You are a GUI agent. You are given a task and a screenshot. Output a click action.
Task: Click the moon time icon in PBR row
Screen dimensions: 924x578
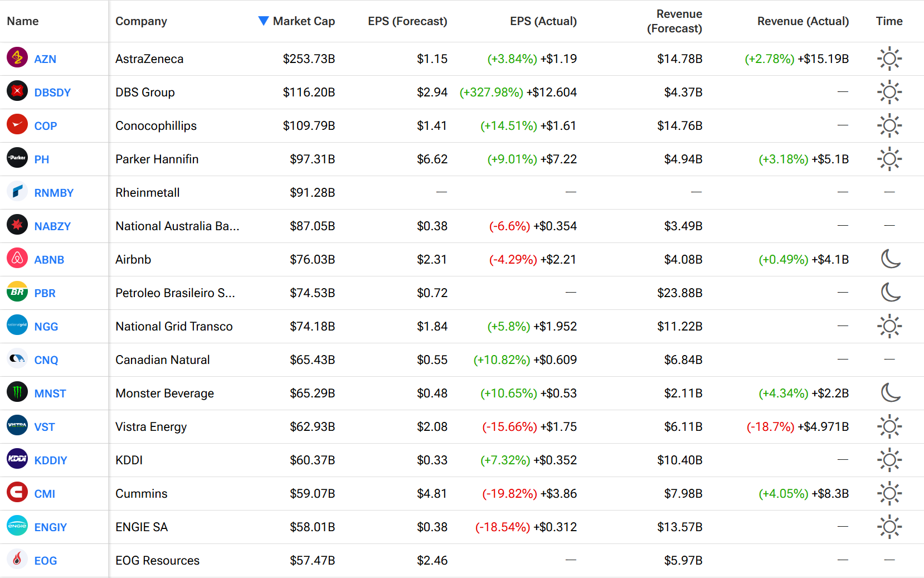(x=891, y=292)
